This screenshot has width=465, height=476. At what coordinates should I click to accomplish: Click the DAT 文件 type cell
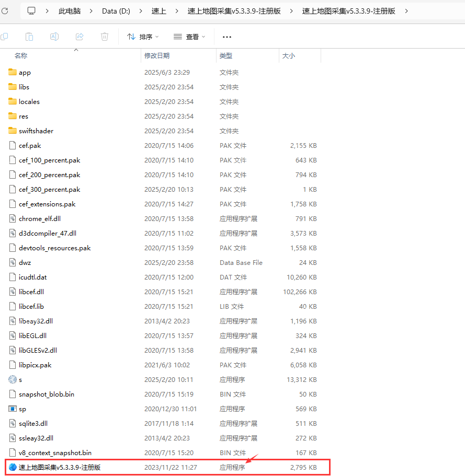pyautogui.click(x=233, y=277)
